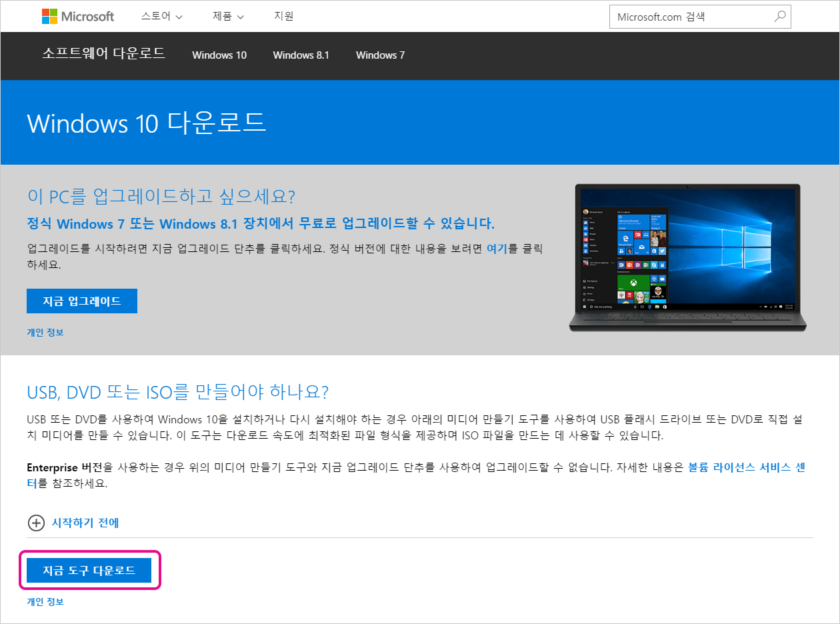
Task: Switch to the Windows 8.1 tab
Action: tap(301, 55)
